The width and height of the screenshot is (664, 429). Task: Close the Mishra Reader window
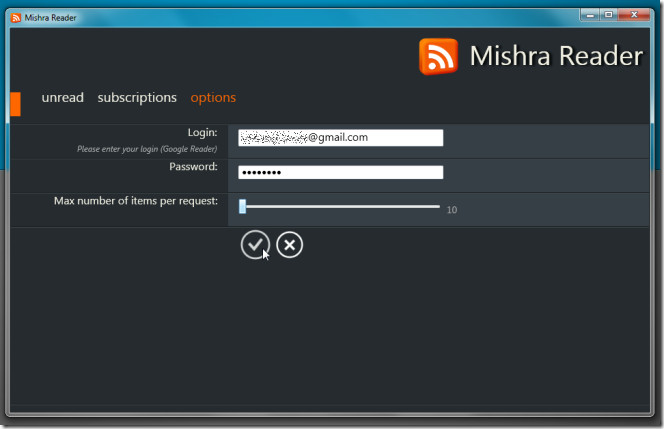coord(634,15)
